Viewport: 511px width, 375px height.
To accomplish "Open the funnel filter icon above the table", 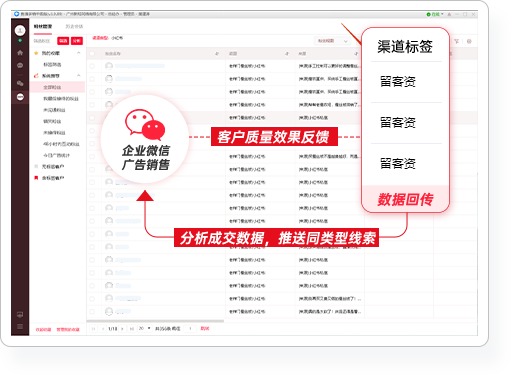I will 456,41.
